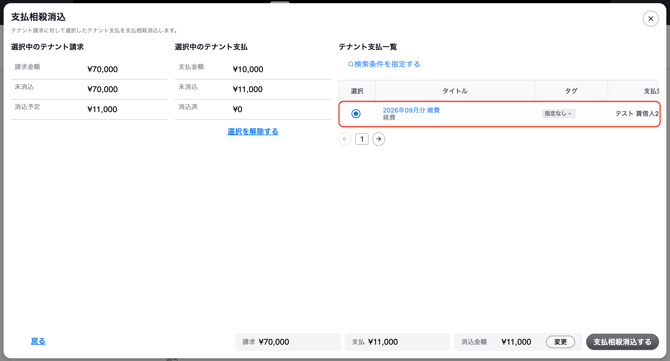This screenshot has height=361, width=670.
Task: Click the footer 請求 ¥70,000 field
Action: [x=288, y=342]
